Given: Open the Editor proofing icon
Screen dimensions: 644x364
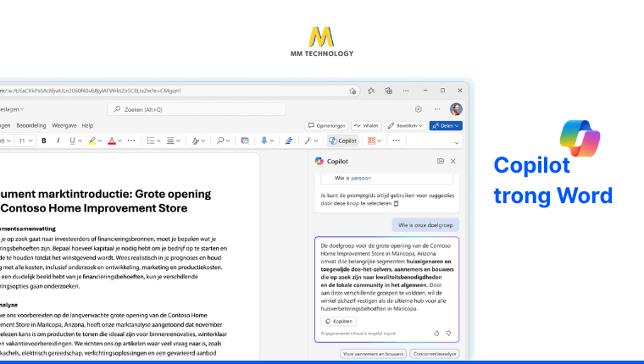Looking at the screenshot, I should coord(289,141).
